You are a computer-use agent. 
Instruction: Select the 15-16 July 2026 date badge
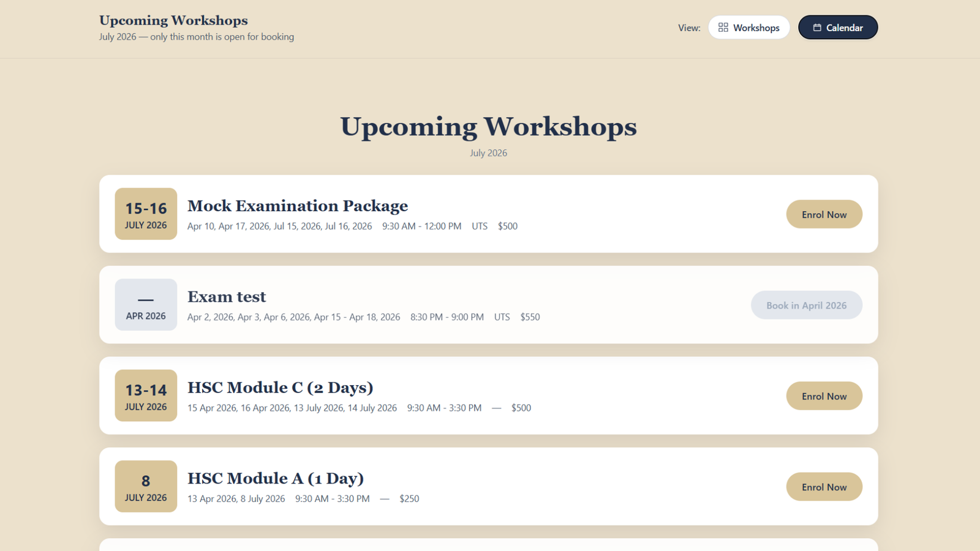click(146, 214)
